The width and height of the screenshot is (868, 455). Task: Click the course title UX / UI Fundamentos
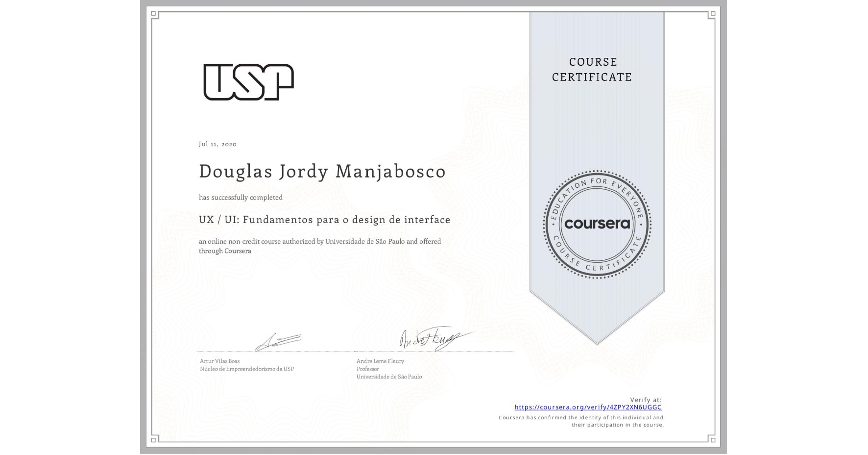point(324,220)
